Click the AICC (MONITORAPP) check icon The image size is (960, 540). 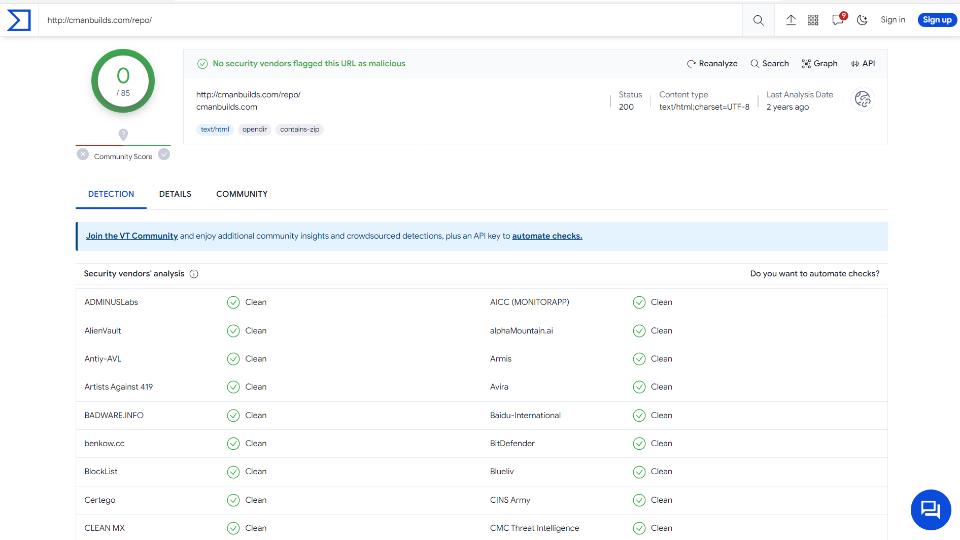click(639, 302)
